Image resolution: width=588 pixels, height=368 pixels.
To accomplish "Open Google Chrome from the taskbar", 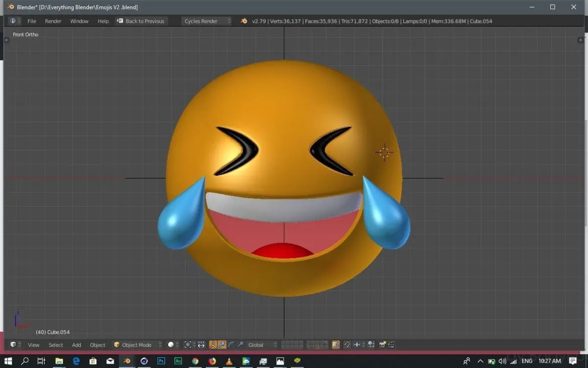I will (x=195, y=361).
